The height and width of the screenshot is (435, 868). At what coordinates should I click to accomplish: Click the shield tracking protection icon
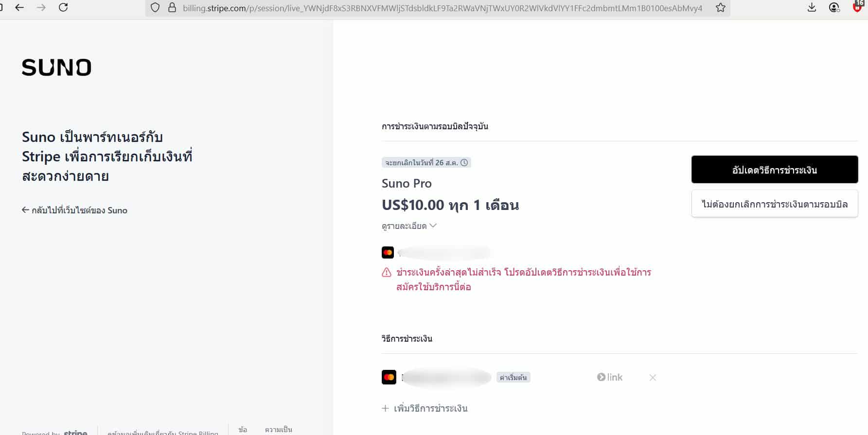pos(155,7)
